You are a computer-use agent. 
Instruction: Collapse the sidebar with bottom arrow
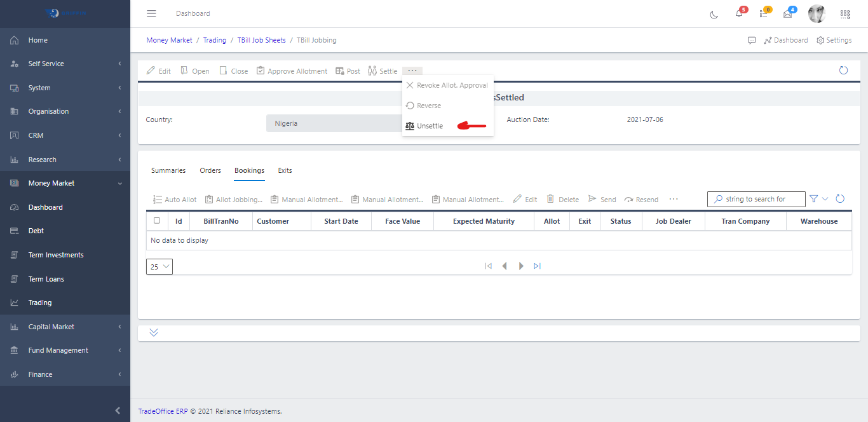(118, 411)
